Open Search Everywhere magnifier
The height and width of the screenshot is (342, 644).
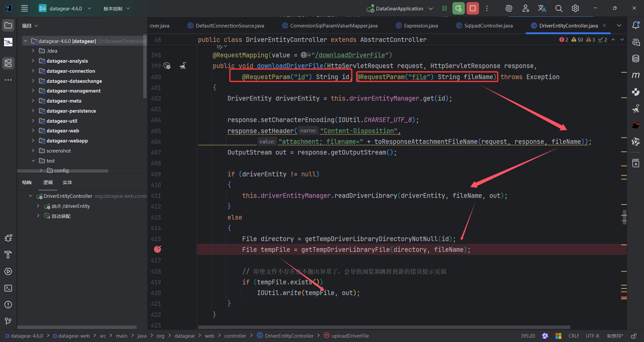coord(559,8)
